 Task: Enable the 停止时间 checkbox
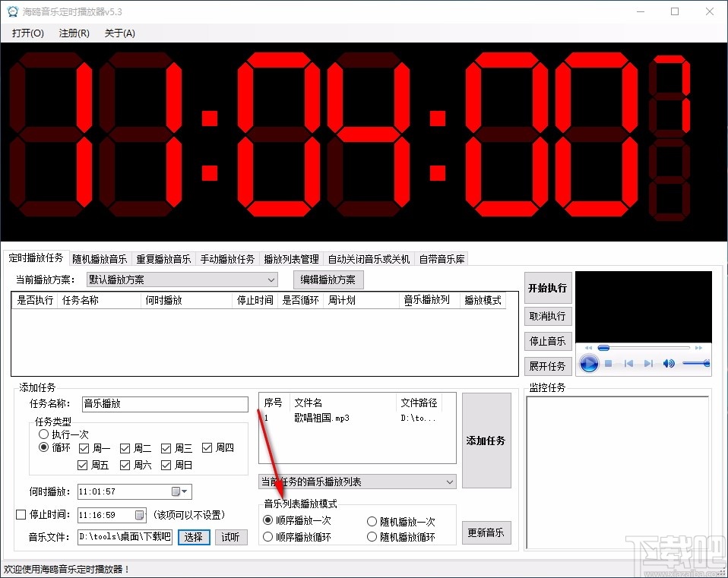coord(21,515)
